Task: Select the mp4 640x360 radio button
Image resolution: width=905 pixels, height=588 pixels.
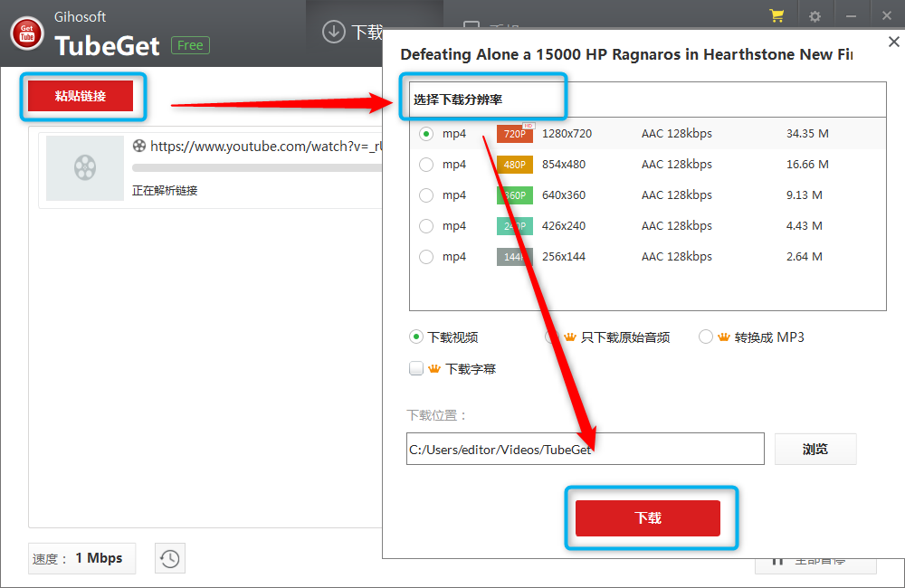Action: [x=426, y=195]
